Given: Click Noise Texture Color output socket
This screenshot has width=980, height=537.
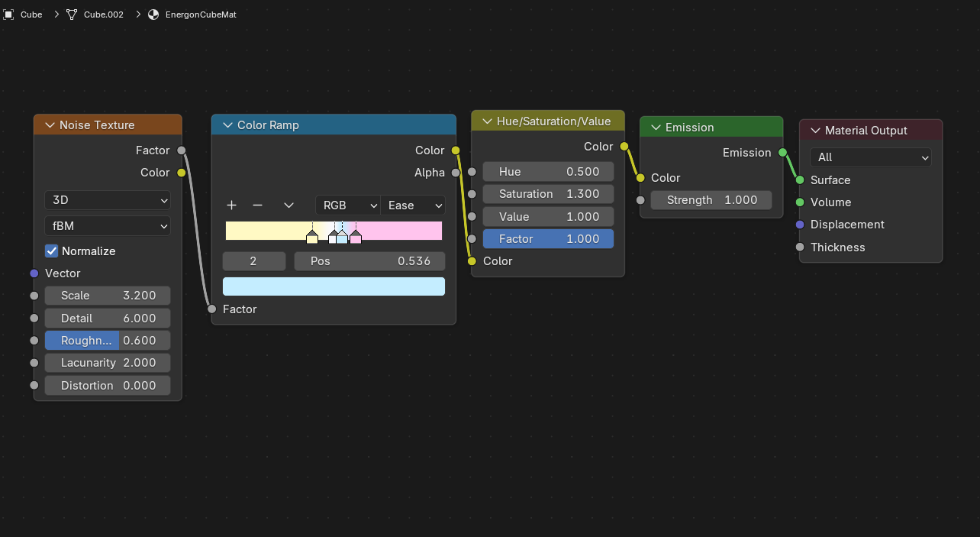Looking at the screenshot, I should [181, 173].
